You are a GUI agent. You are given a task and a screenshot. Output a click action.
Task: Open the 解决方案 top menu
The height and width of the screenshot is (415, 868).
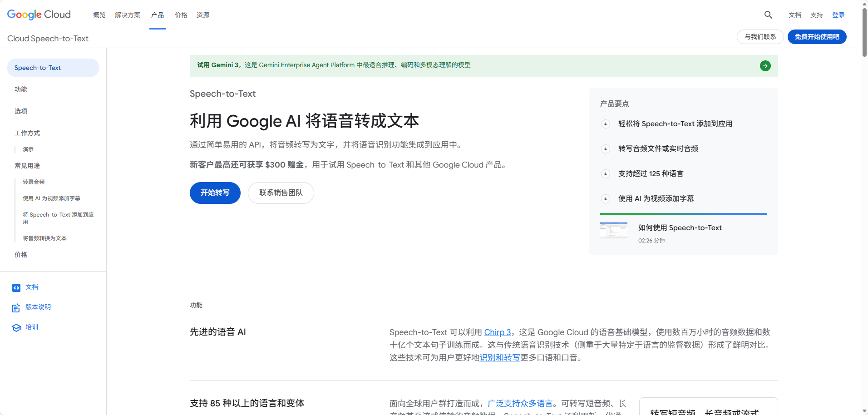128,15
